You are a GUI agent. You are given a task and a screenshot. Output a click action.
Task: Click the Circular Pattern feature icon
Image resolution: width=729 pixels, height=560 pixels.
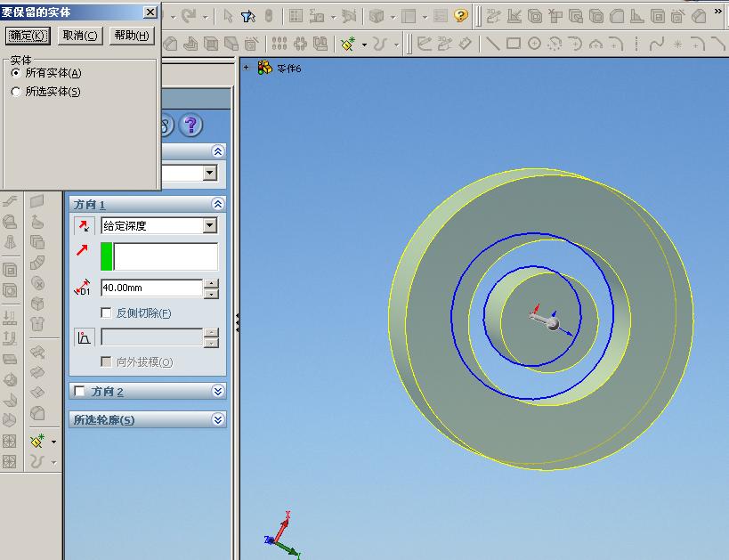pyautogui.click(x=300, y=44)
